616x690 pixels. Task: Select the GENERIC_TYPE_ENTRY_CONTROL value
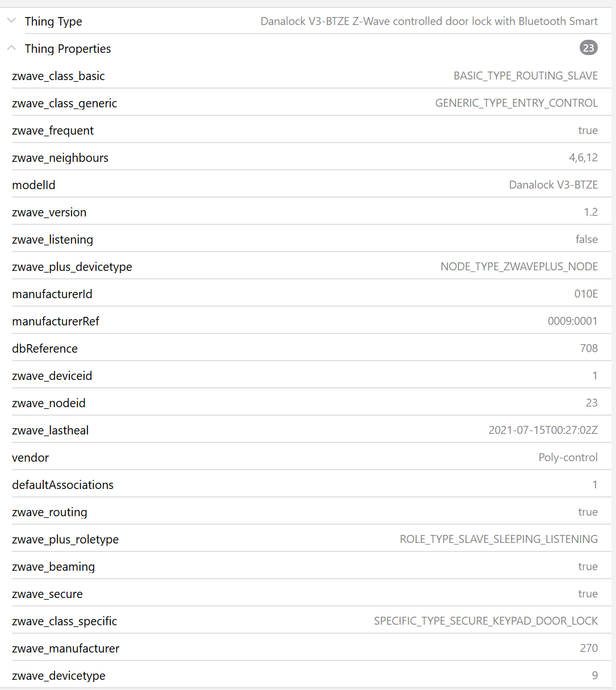point(516,103)
